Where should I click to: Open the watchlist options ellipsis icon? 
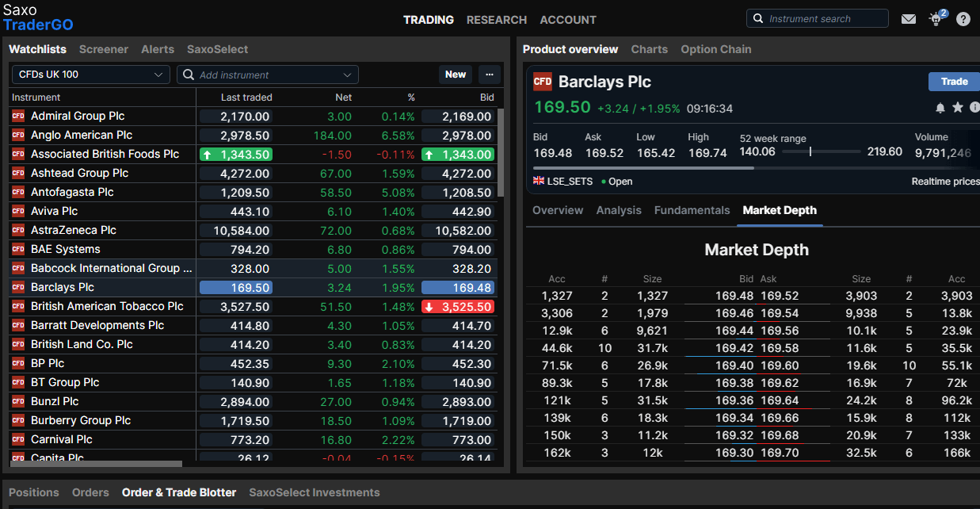click(489, 74)
